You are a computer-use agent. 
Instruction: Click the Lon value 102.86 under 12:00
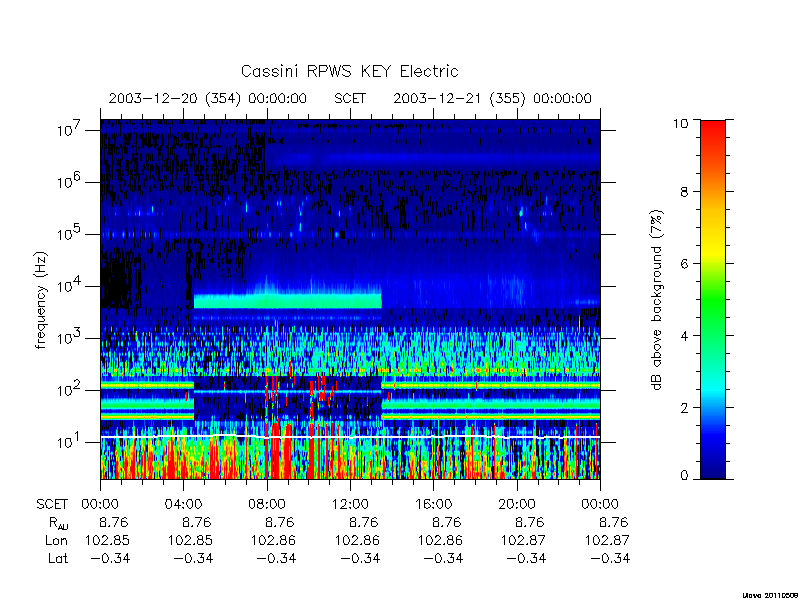pyautogui.click(x=357, y=540)
